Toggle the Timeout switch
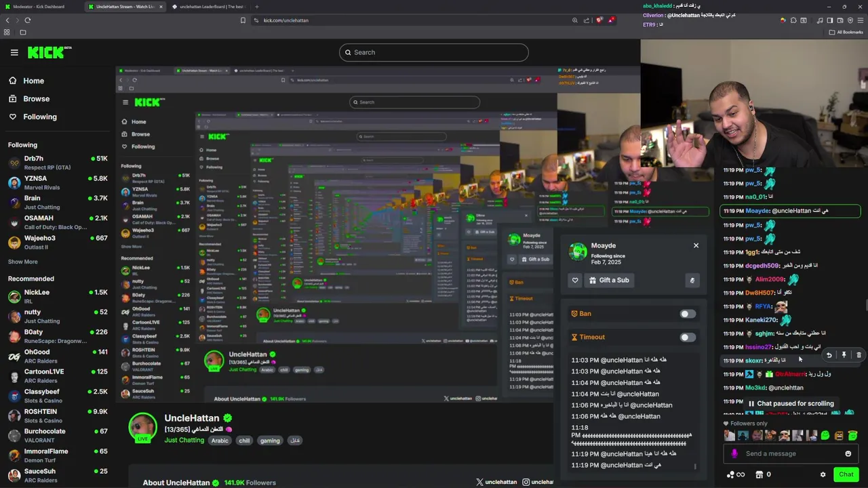 coord(688,337)
